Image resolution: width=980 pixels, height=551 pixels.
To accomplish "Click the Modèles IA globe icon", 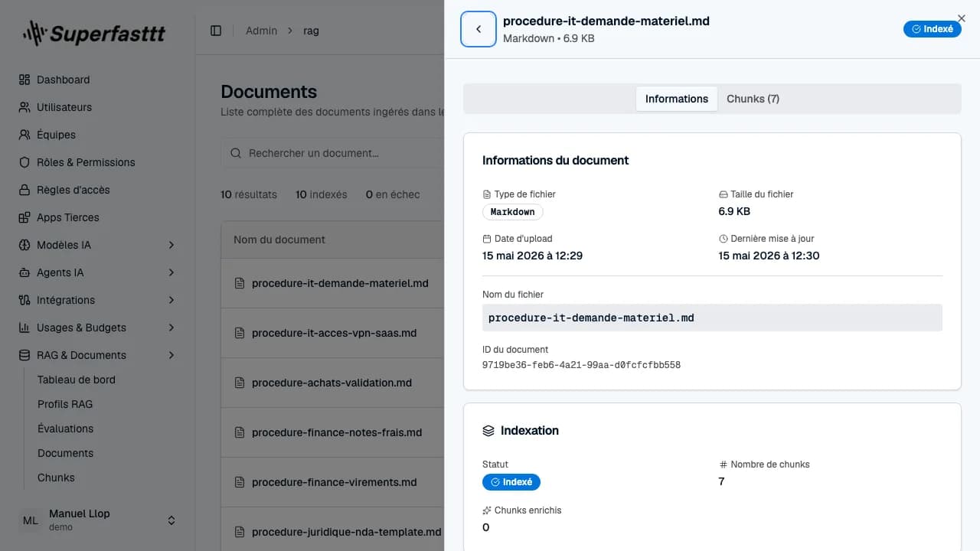I will pos(24,245).
